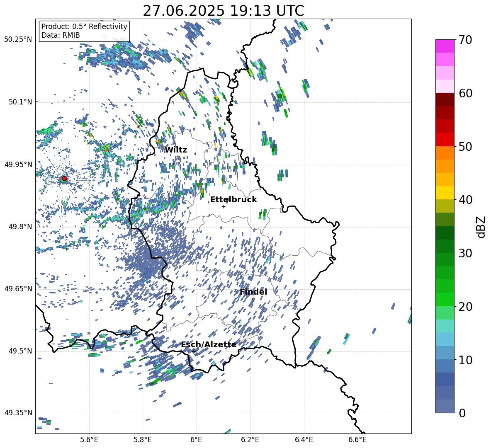Click the 6.2°E longitude label
This screenshot has height=448, width=491.
pos(250,440)
